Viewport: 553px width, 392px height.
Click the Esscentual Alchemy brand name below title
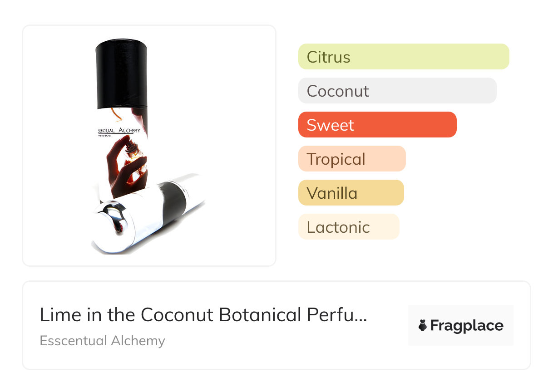[x=102, y=341]
